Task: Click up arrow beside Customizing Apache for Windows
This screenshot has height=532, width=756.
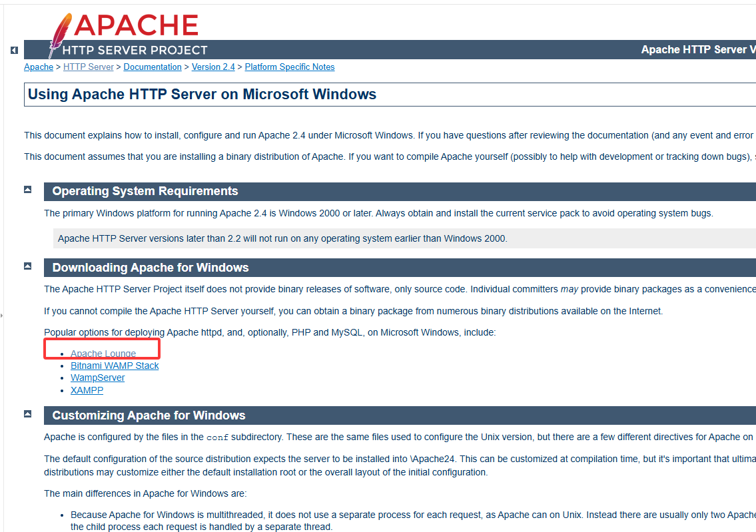Action: pos(27,413)
